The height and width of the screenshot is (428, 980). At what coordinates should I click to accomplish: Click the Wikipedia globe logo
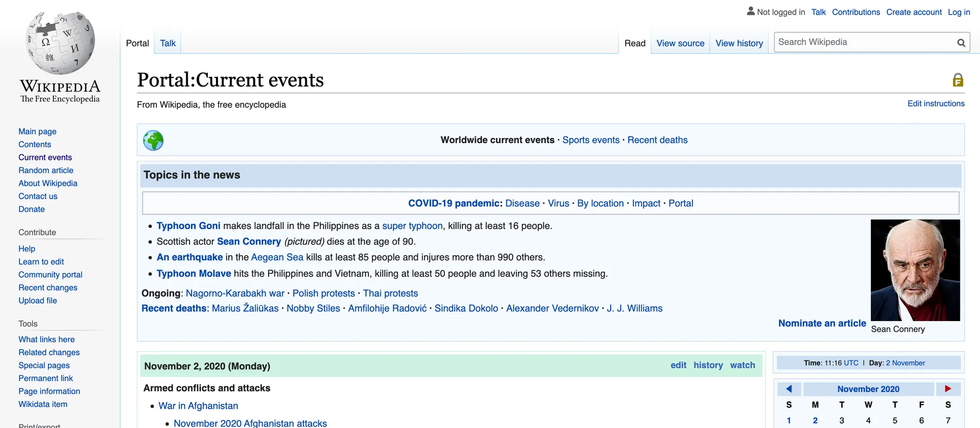point(60,43)
